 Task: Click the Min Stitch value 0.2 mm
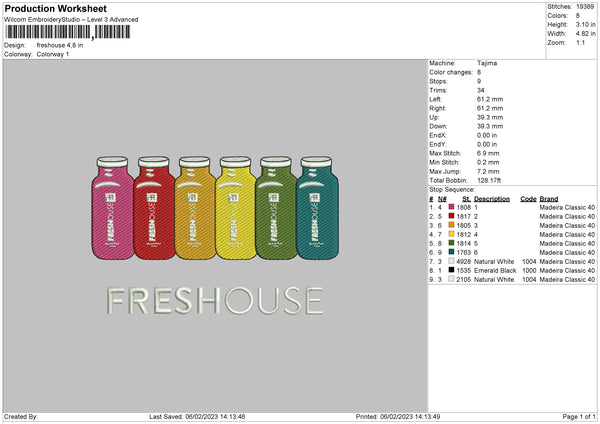pos(488,162)
